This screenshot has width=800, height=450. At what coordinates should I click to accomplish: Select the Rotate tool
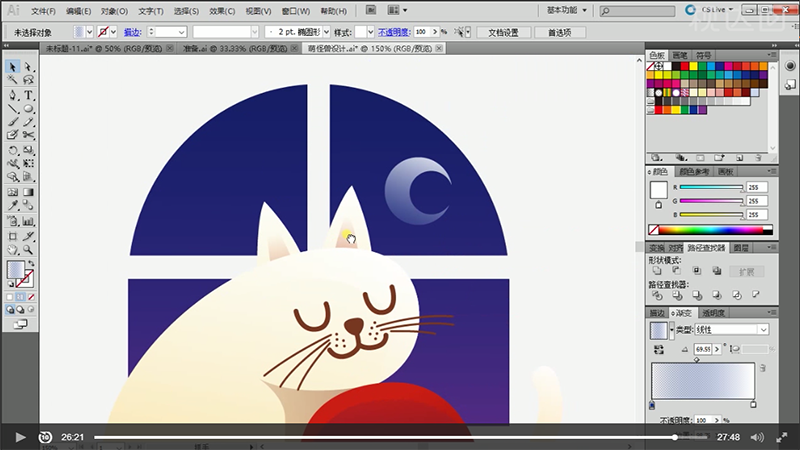tap(13, 151)
